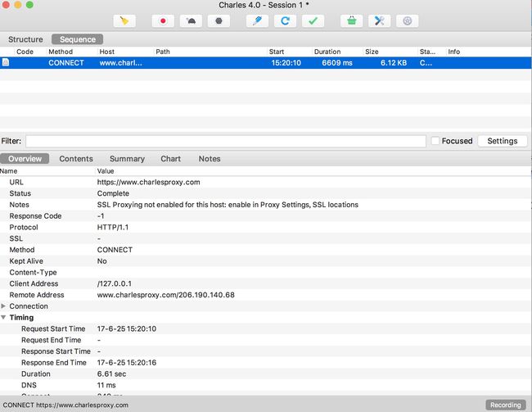
Task: Click the 6609 ms duration cell
Action: coord(337,63)
